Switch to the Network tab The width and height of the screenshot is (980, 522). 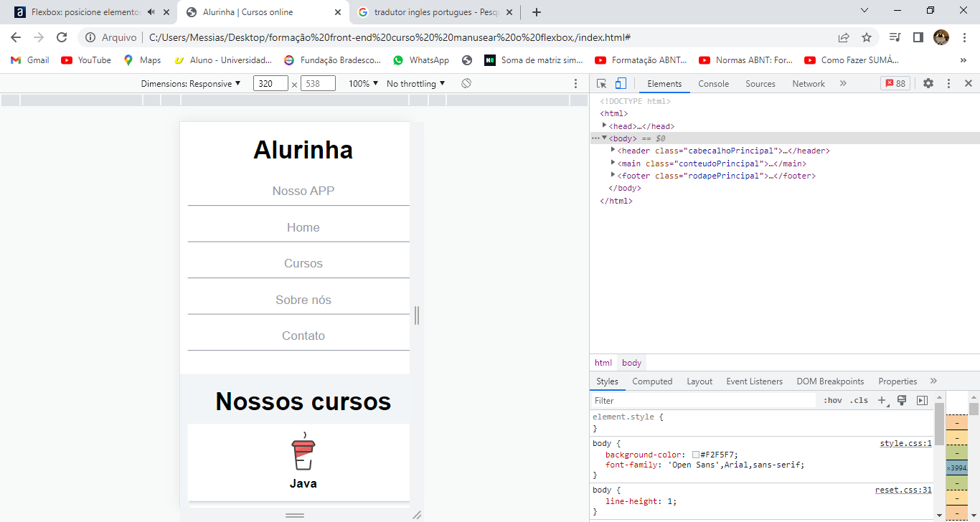(809, 83)
